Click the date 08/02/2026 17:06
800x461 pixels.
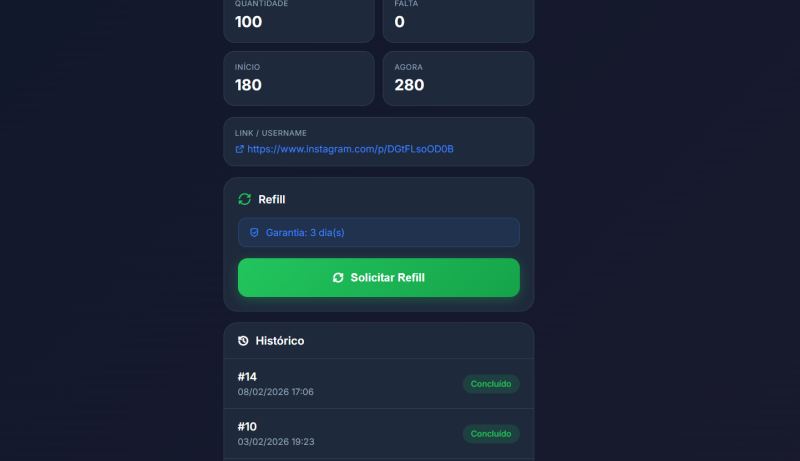click(276, 392)
